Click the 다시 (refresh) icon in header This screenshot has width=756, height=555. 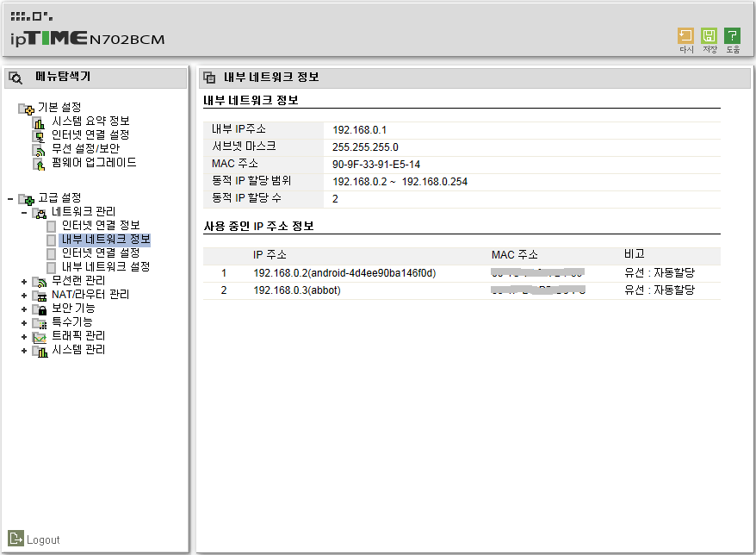[685, 35]
